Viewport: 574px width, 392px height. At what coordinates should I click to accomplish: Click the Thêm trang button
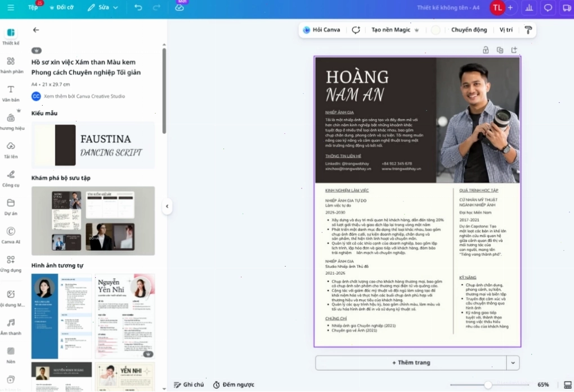coord(411,363)
